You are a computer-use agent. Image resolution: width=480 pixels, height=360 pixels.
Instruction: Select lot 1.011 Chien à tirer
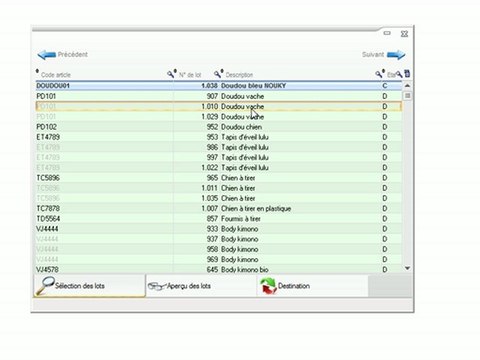pos(219,188)
